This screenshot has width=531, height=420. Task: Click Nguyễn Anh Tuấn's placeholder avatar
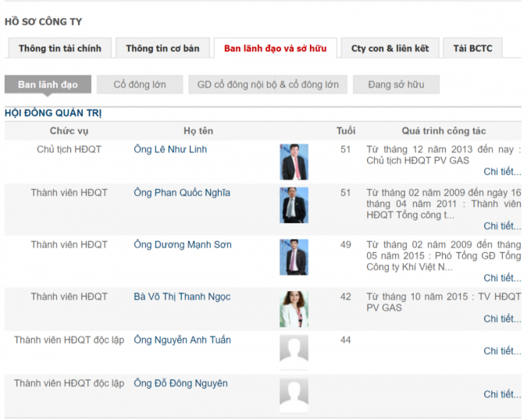coord(294,350)
